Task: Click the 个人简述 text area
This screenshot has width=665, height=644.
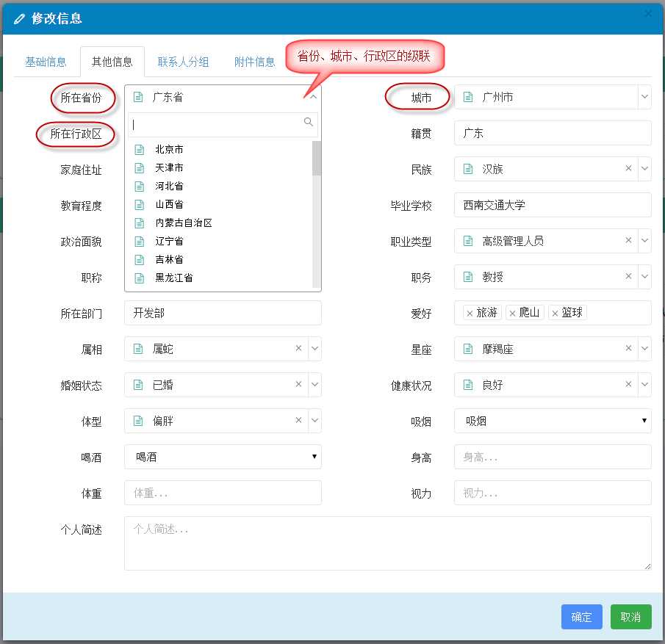Action: click(x=388, y=543)
